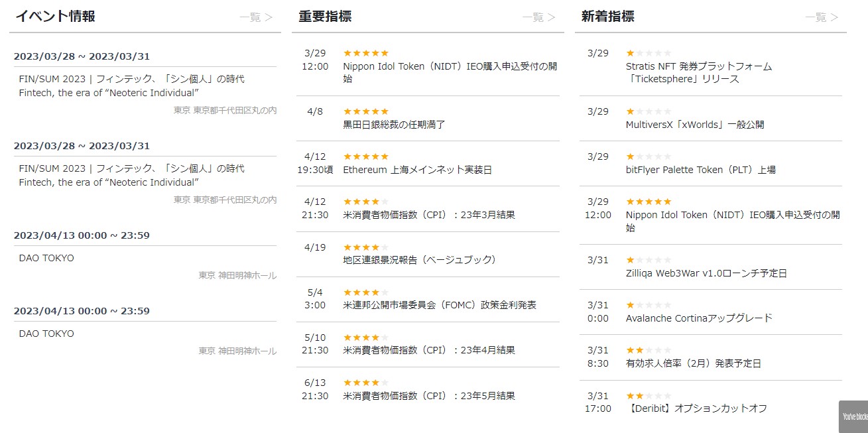Click the star rating for MultiversX xWorlds

(x=649, y=111)
